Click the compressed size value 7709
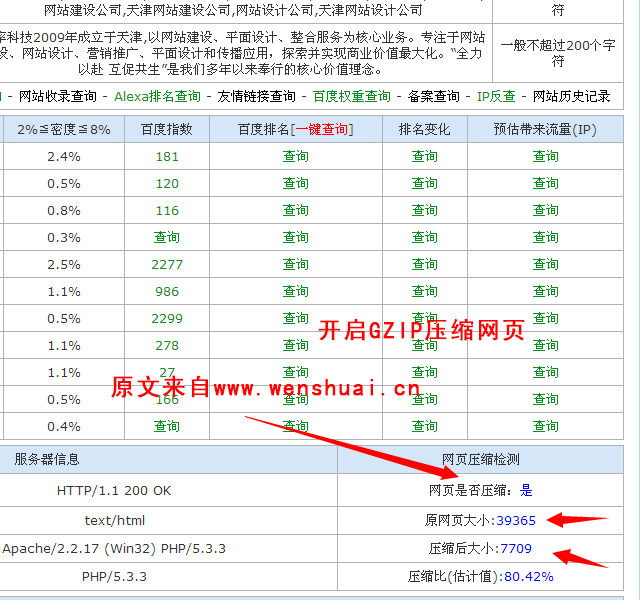This screenshot has height=600, width=640. click(x=516, y=548)
